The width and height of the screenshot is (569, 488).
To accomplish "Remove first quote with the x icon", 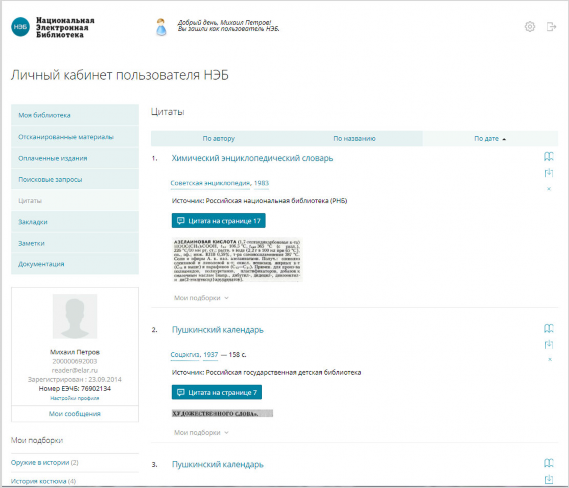I will pos(549,189).
